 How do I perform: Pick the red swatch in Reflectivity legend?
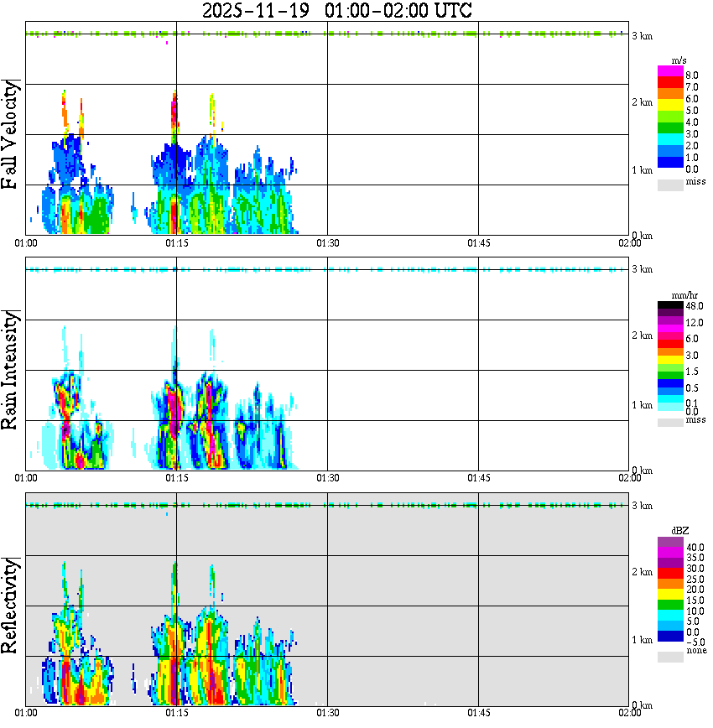670,574
